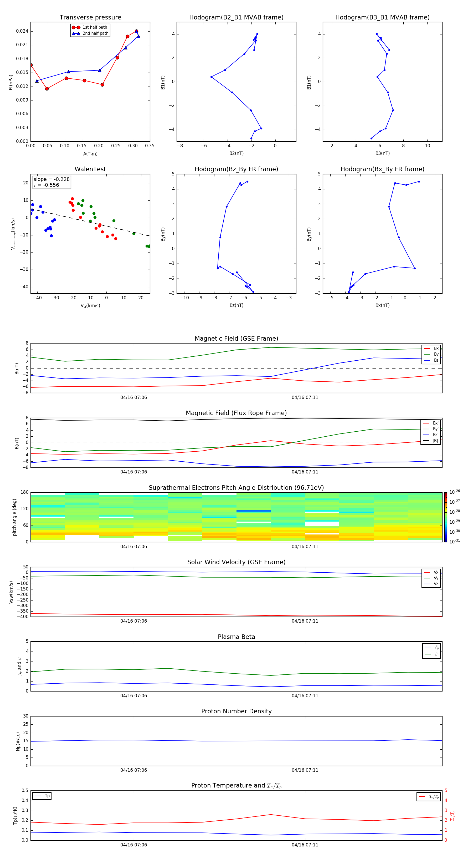Click the 'Plasma Beta' plot title
Viewport: 473px width, 868px height.
(x=236, y=637)
